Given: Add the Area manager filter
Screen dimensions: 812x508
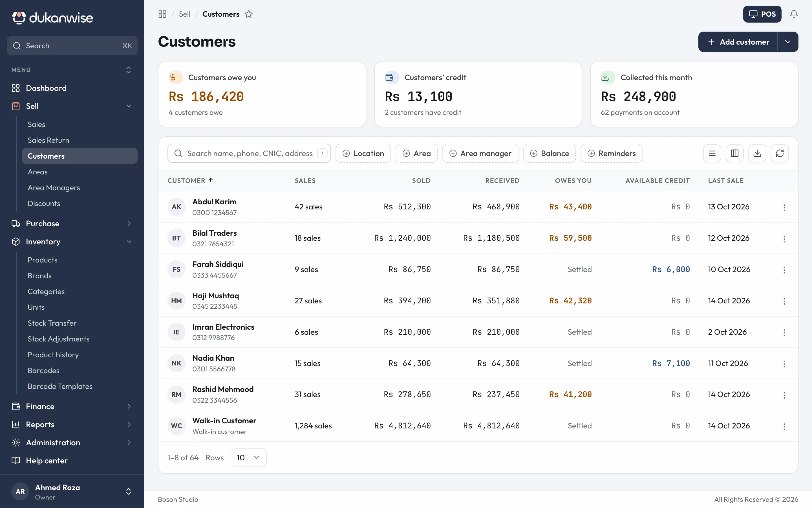Looking at the screenshot, I should pos(480,153).
